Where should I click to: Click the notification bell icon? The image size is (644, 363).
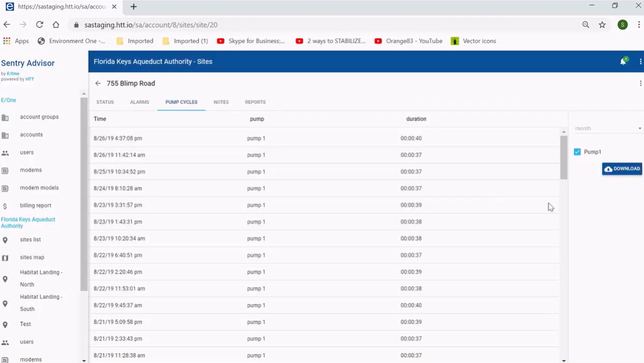(x=623, y=62)
